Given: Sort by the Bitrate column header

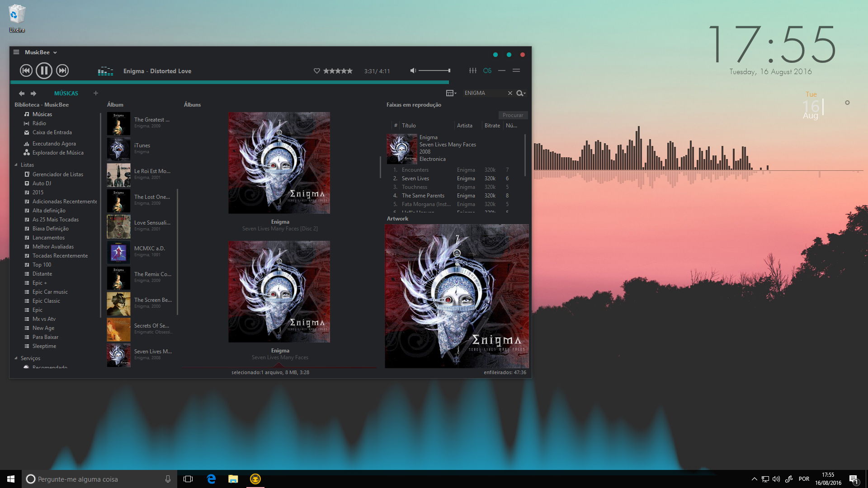Looking at the screenshot, I should 492,126.
